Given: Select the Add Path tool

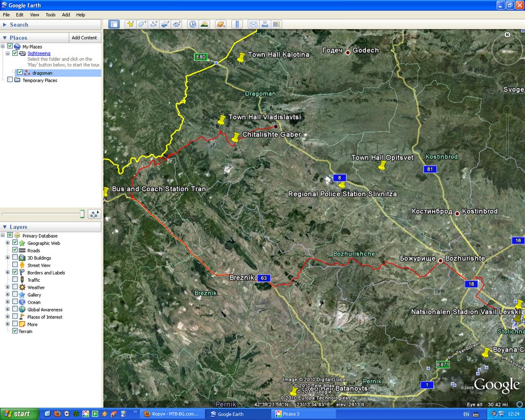Looking at the screenshot, I should pyautogui.click(x=153, y=24).
